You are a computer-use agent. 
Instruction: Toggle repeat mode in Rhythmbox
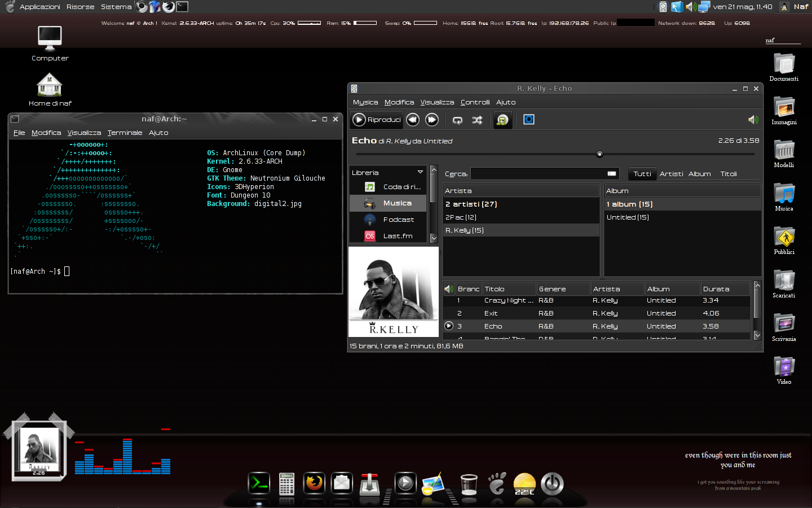[x=457, y=120]
